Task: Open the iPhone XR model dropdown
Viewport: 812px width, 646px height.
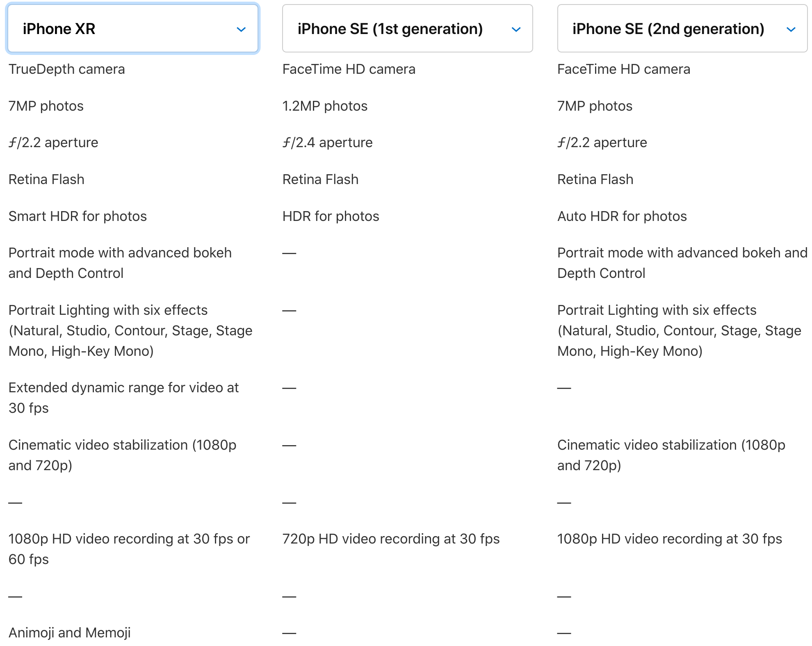Action: click(132, 29)
